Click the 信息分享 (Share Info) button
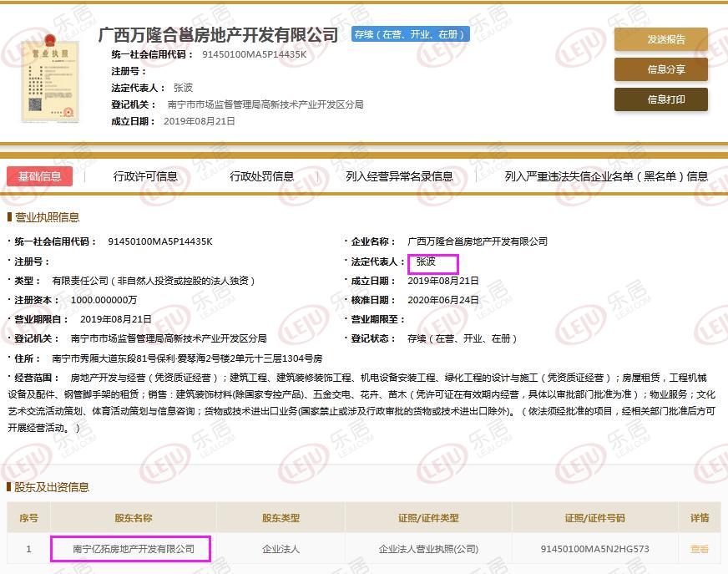Screen dimensions: 728x574 pyautogui.click(x=660, y=69)
